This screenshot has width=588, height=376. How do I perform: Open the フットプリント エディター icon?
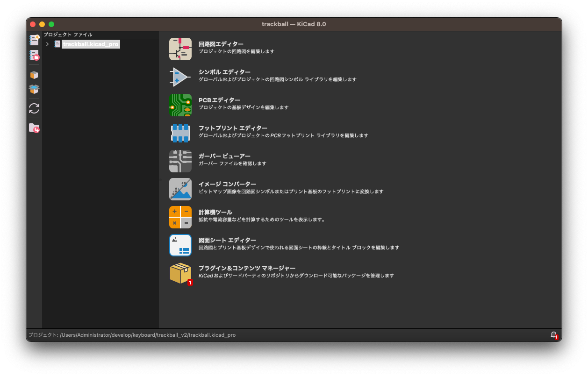click(180, 133)
